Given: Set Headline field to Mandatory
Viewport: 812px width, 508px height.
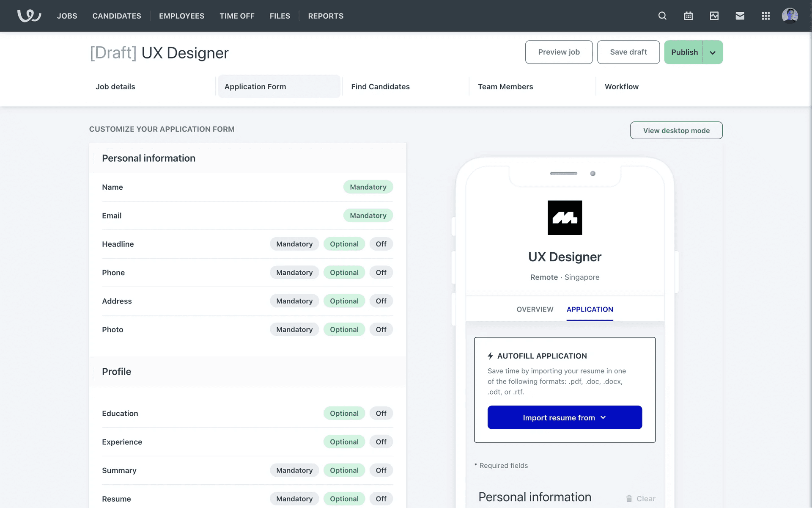Looking at the screenshot, I should pos(294,244).
